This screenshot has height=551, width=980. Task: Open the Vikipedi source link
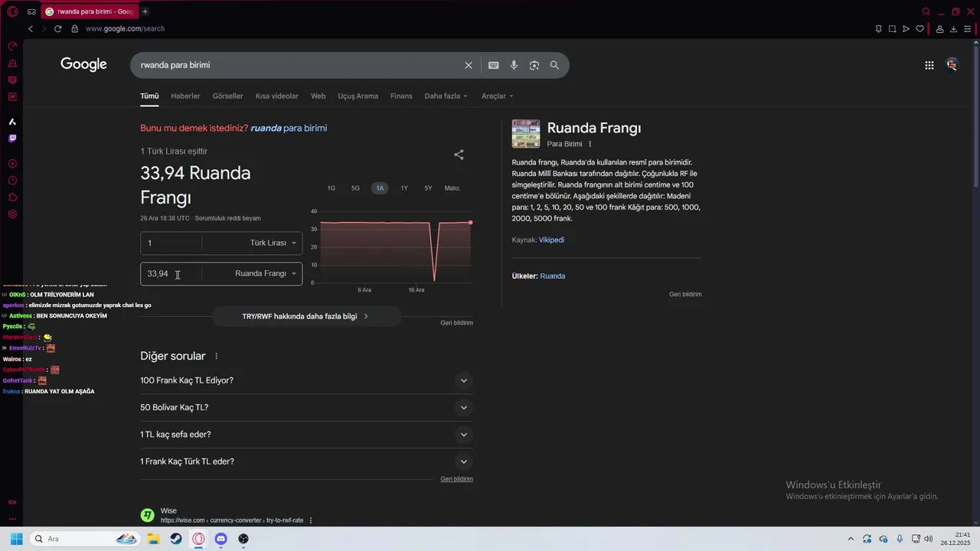pyautogui.click(x=551, y=240)
